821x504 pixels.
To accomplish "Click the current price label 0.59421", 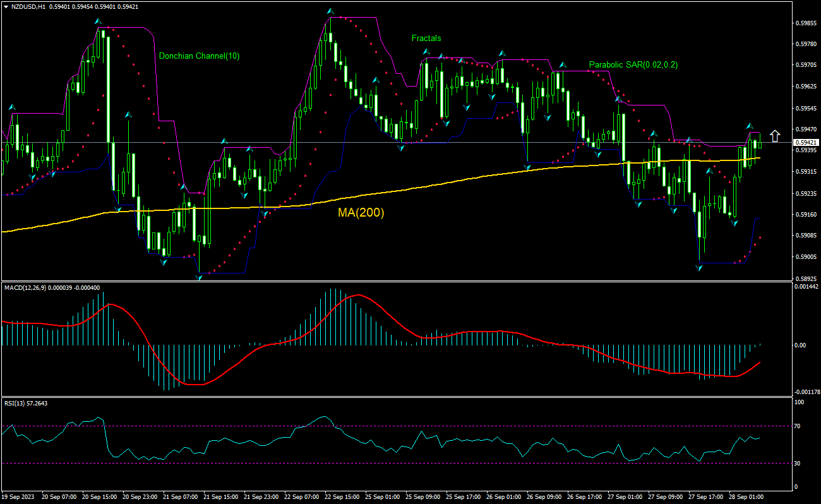I will click(x=806, y=142).
